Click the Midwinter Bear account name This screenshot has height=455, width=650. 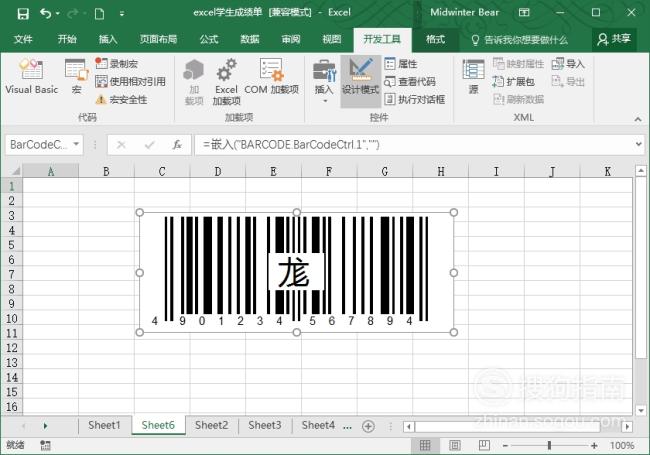click(464, 12)
